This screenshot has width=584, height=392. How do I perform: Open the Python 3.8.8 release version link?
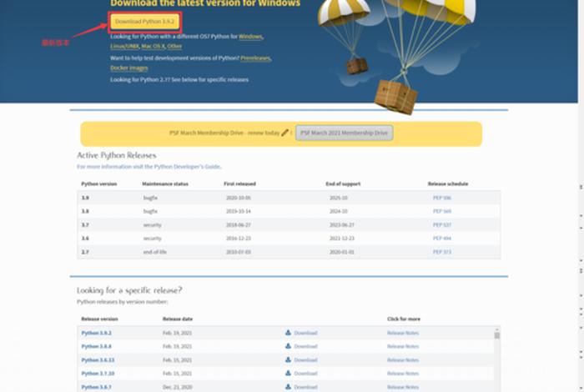(97, 346)
